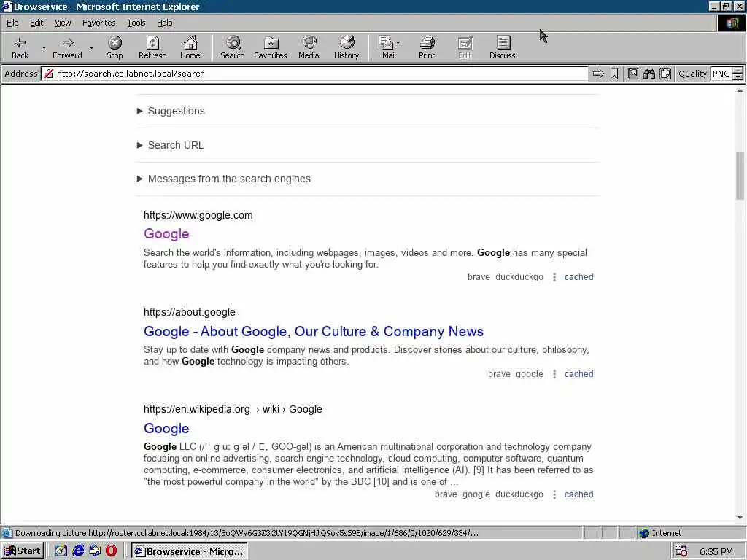This screenshot has height=560, width=747.
Task: Click the scrollbar up arrow
Action: (x=740, y=90)
